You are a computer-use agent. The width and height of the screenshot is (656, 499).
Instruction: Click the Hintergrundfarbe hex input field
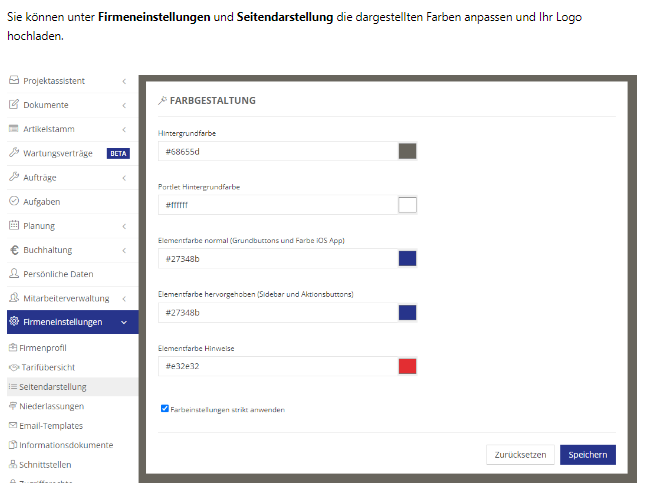[x=276, y=152]
